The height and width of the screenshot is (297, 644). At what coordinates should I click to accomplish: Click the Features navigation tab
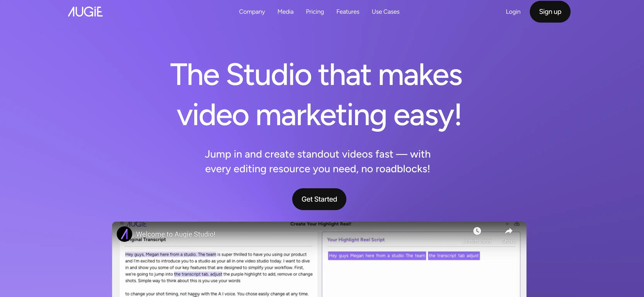click(x=348, y=11)
